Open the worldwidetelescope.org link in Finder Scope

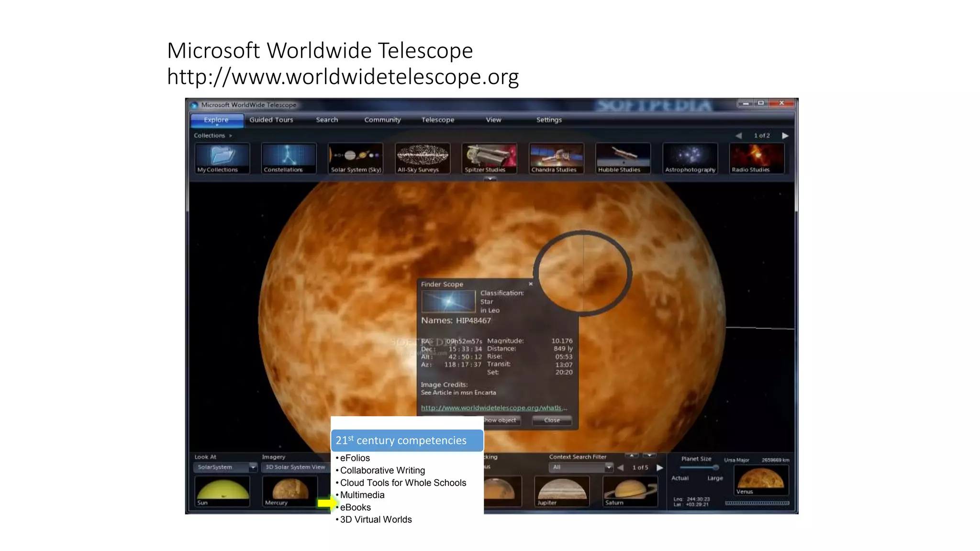tap(494, 408)
